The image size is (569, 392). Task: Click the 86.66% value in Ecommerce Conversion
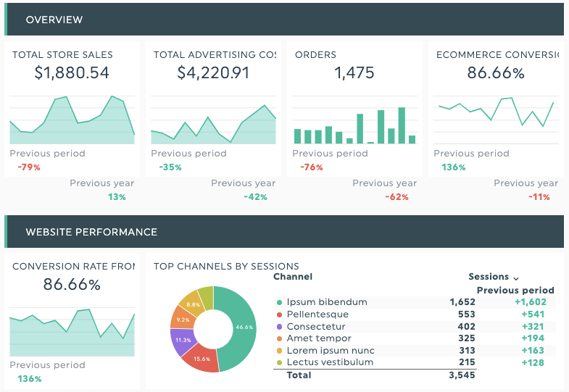point(496,72)
